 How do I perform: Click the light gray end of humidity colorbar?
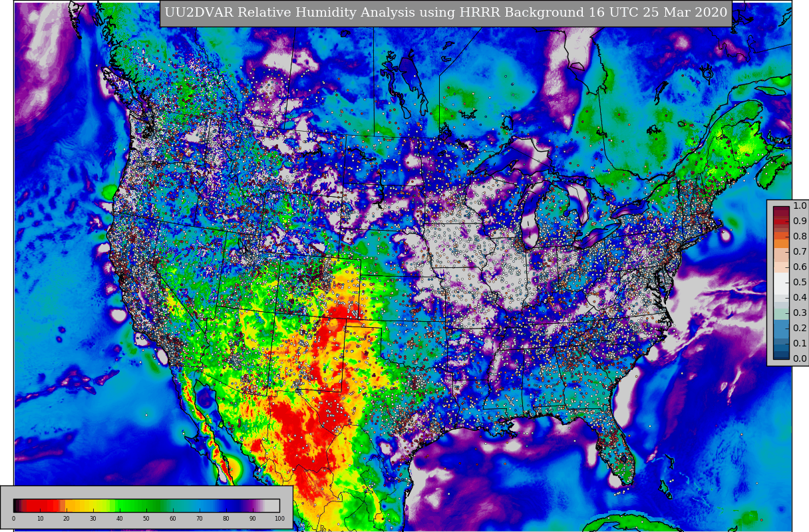[x=272, y=505]
